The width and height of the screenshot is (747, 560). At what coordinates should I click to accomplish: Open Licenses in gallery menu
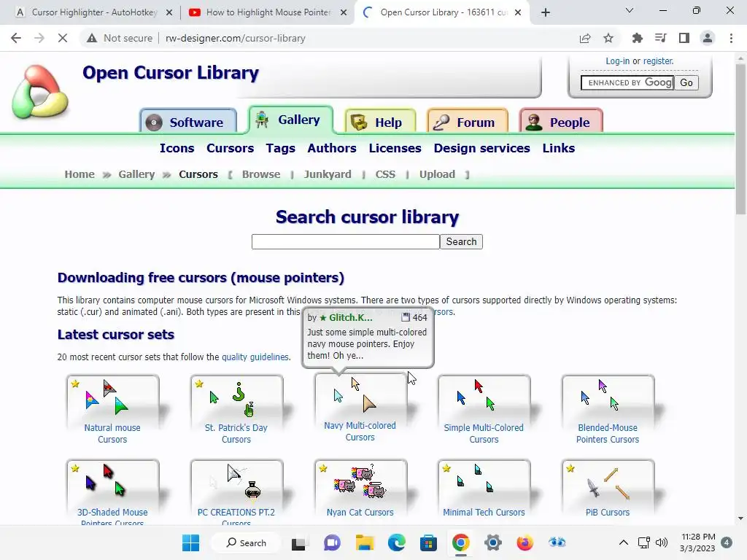point(395,148)
